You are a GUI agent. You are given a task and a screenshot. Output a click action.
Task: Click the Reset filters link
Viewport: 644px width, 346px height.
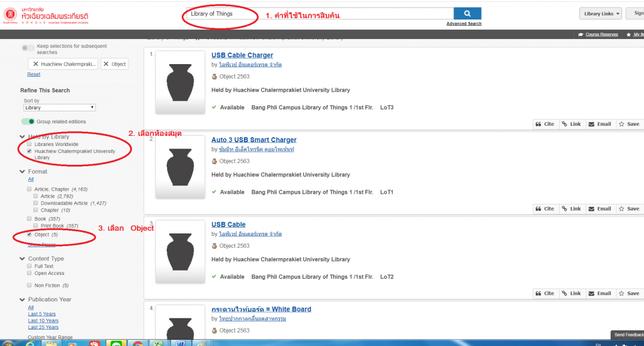tap(34, 74)
